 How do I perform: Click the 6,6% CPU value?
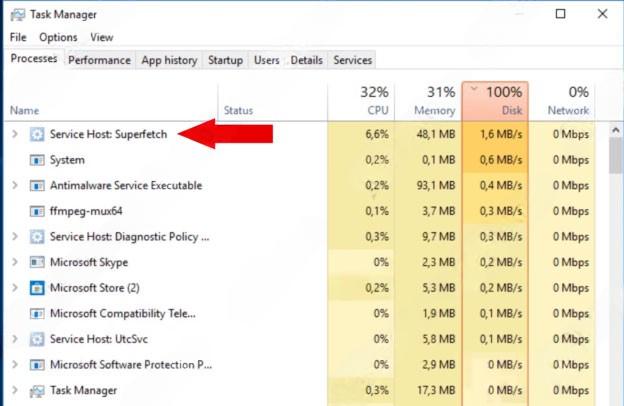(377, 135)
